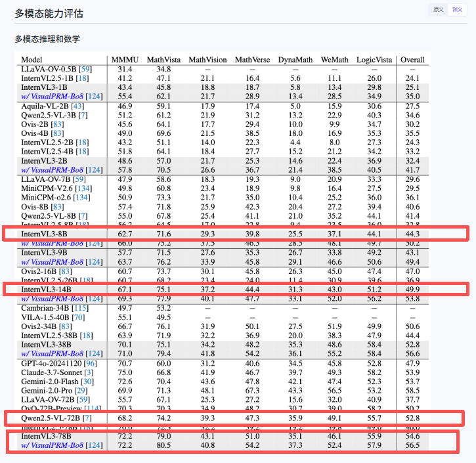Click the Ovis2-16B model name
The image size is (476, 463).
point(39,271)
